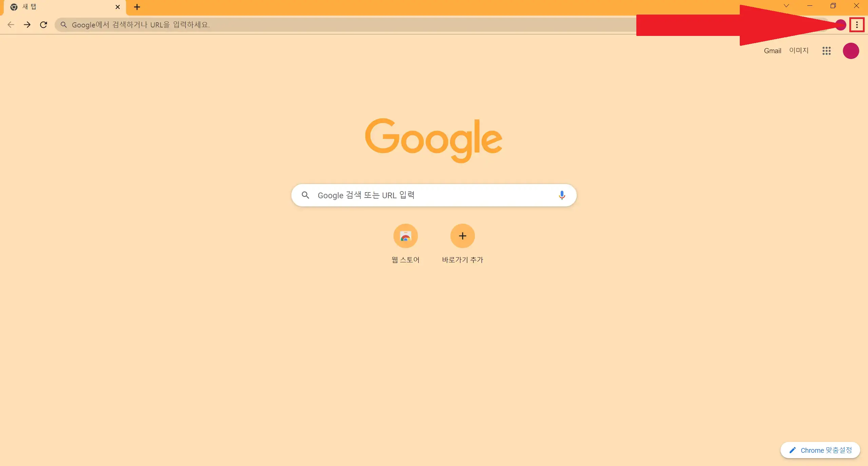Open new tab button
This screenshot has height=466, width=868.
tap(136, 6)
